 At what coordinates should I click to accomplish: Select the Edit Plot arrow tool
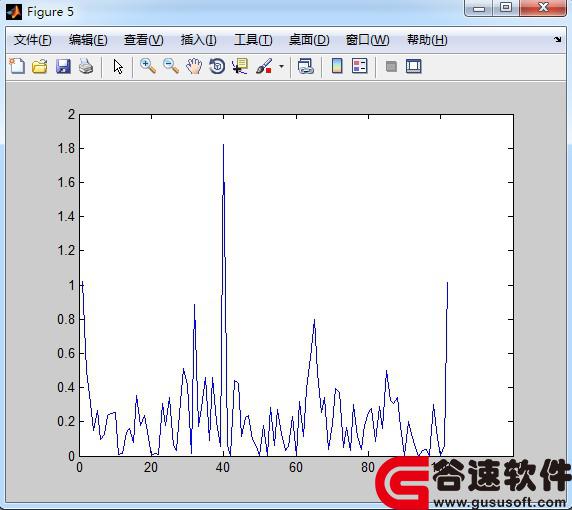tap(118, 66)
